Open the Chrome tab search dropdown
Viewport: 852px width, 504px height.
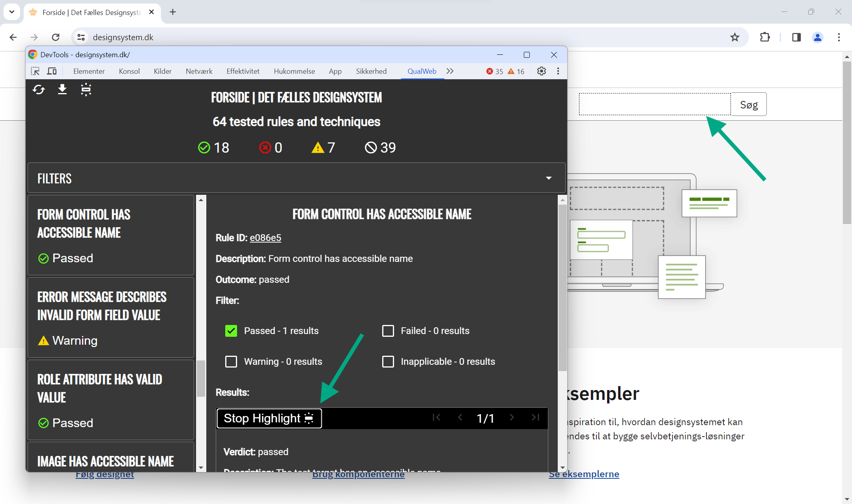(12, 12)
